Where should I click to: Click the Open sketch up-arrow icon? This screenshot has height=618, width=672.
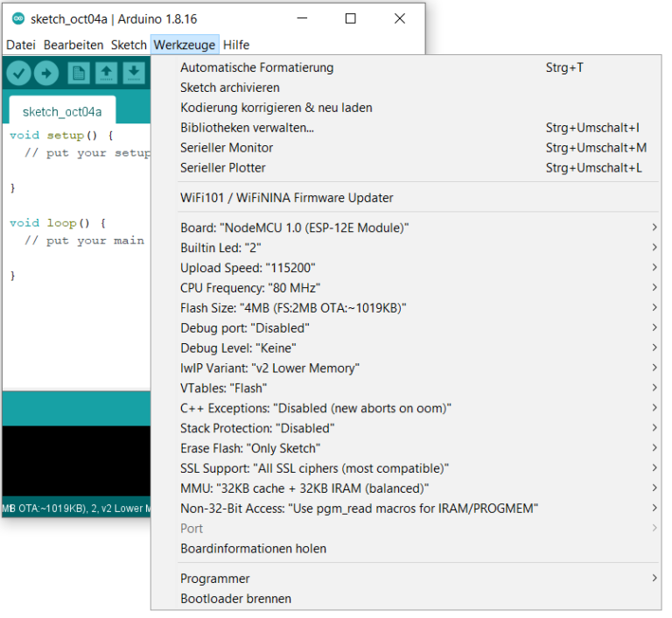point(106,74)
